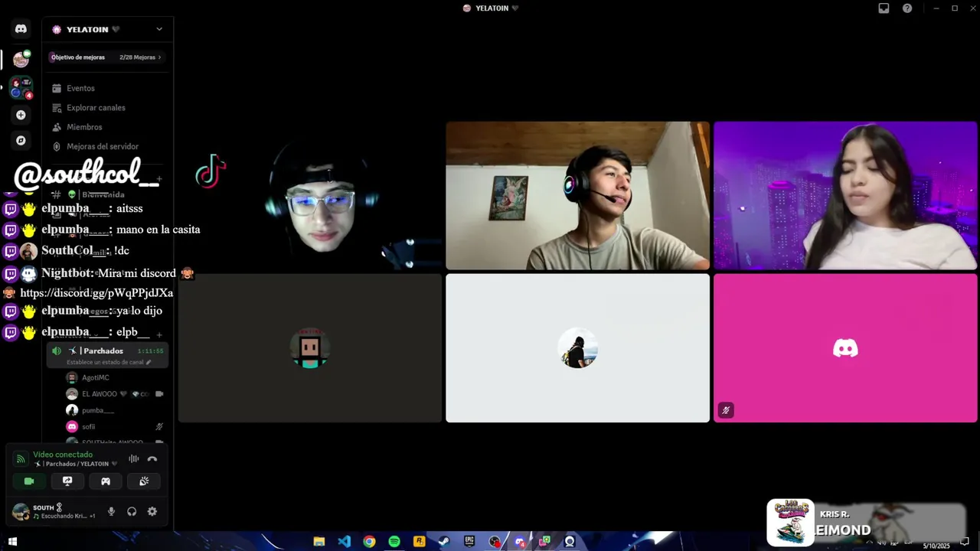Open the inbox icon in title bar
980x551 pixels.
click(884, 8)
